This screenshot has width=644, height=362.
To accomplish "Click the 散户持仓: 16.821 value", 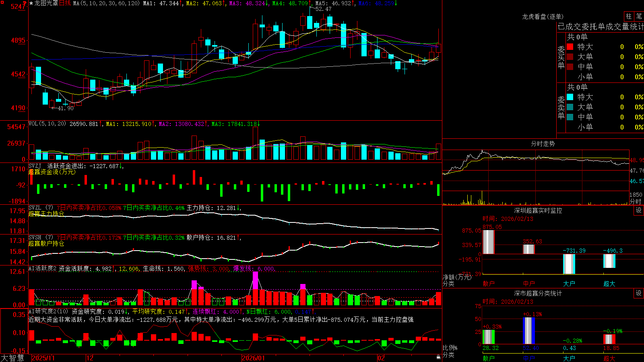I will pyautogui.click(x=211, y=238).
